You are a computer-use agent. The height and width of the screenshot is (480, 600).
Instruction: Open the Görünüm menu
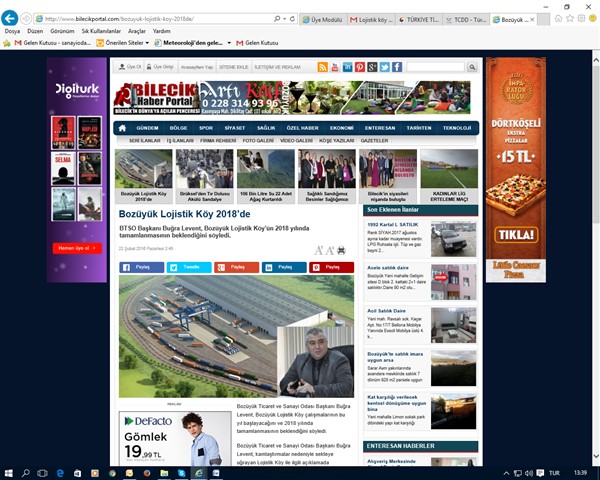[x=62, y=31]
